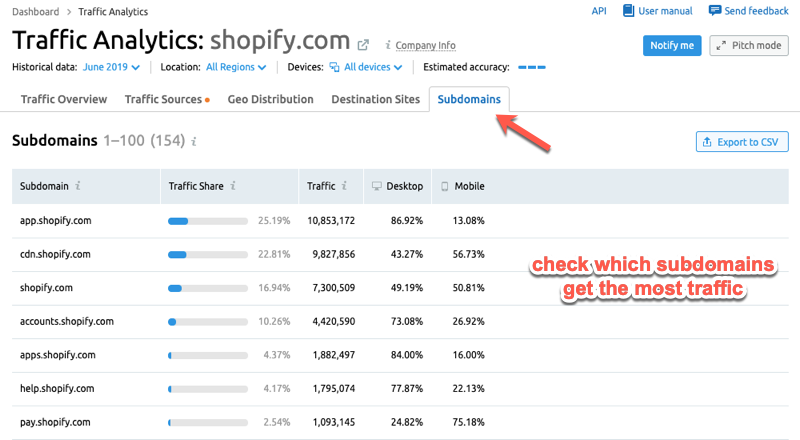
Task: Click the external link icon beside shopify.com
Action: point(364,45)
